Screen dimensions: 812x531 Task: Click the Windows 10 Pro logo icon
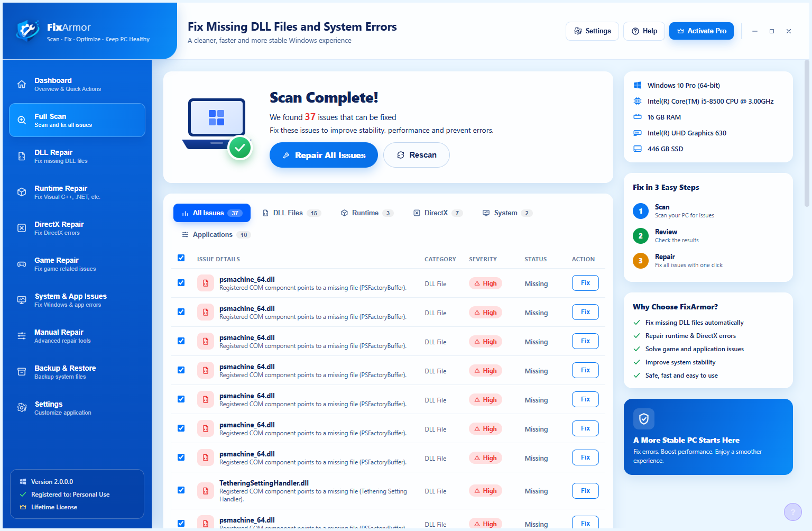click(638, 85)
